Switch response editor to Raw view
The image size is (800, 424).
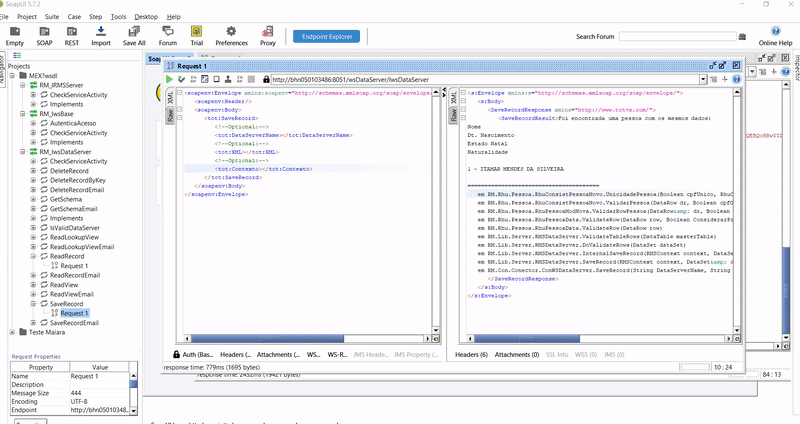click(x=454, y=115)
